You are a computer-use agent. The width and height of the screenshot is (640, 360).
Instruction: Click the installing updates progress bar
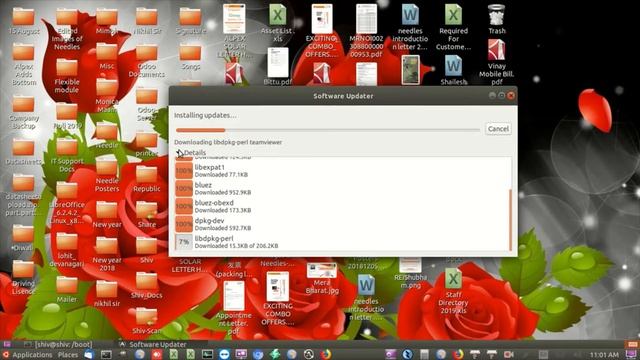[328, 130]
